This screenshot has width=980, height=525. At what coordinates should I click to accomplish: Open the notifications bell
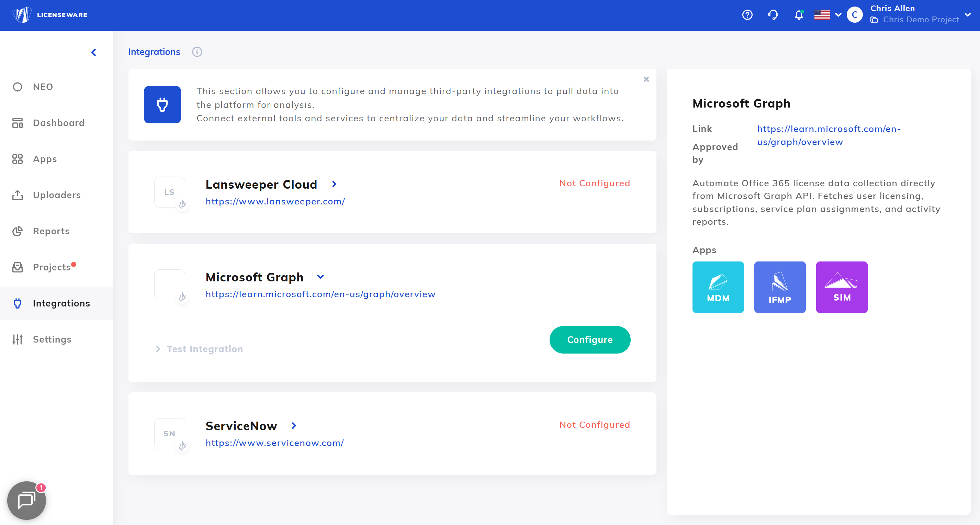click(799, 15)
